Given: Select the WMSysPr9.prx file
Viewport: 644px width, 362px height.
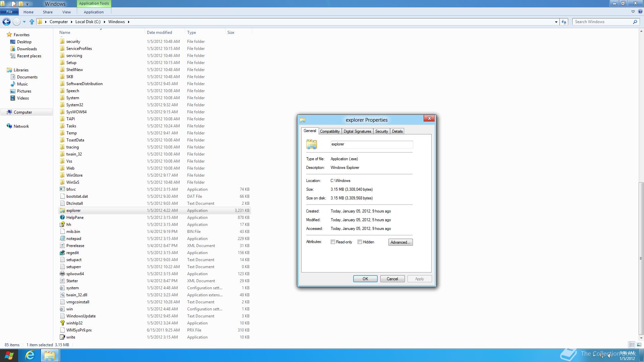Looking at the screenshot, I should pyautogui.click(x=155, y=330).
